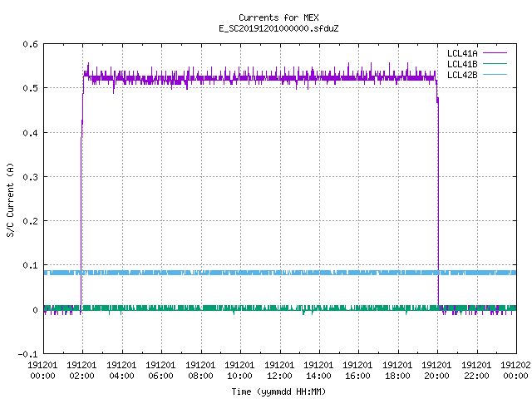Screen dimensions: 532x399
Task: Click the x-axis tick 191201 02:00
Action: pyautogui.click(x=81, y=371)
